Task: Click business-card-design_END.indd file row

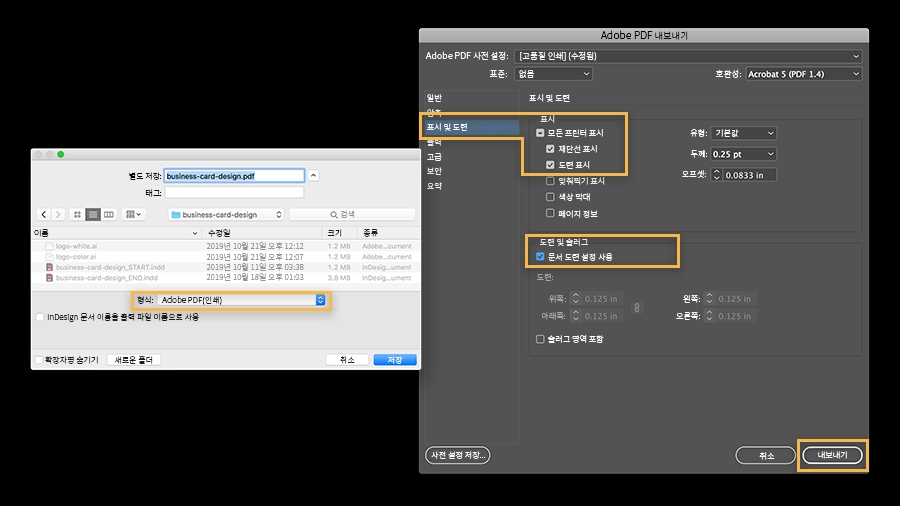Action: pos(227,278)
